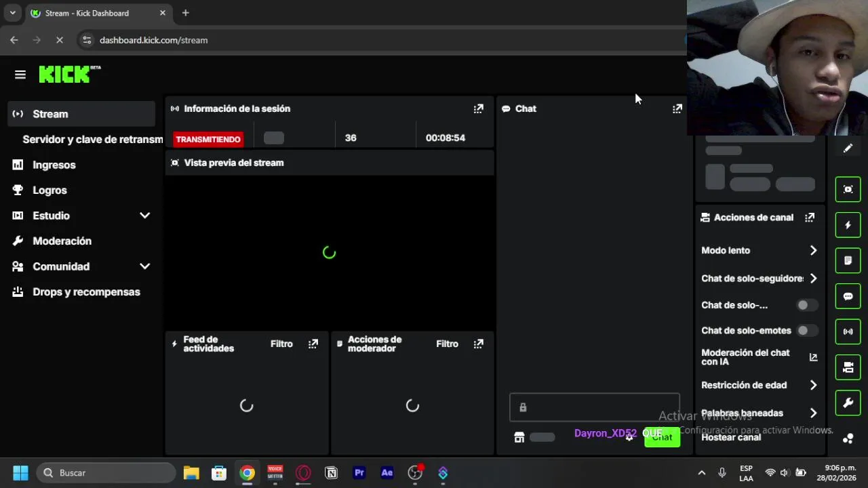Pop out the Acciones de moderador panel
Screen dimensions: 868x488
478,344
